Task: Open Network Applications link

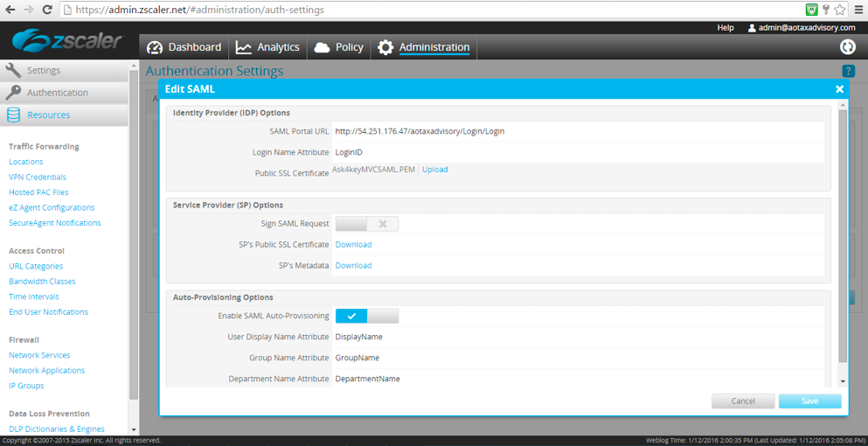Action: click(x=47, y=371)
